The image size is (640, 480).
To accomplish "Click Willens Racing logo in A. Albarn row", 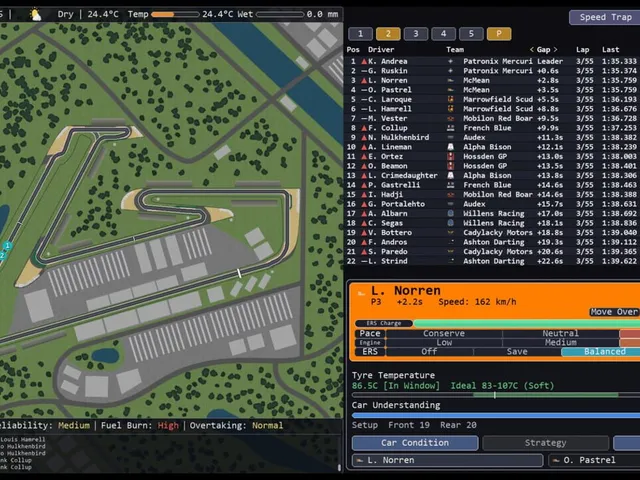I will tap(451, 213).
